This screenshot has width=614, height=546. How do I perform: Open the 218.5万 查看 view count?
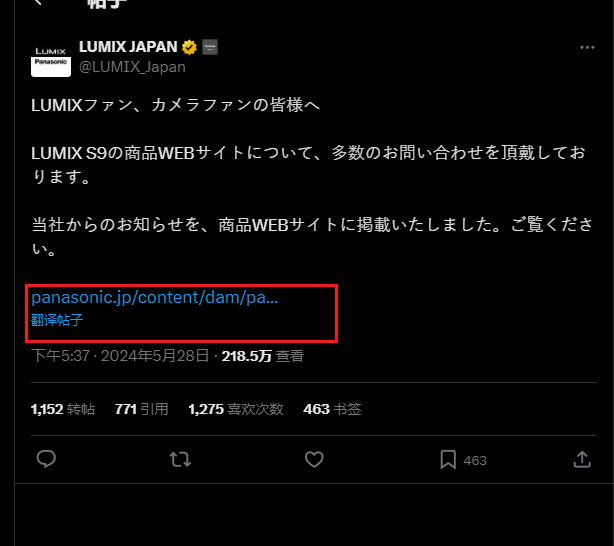263,356
